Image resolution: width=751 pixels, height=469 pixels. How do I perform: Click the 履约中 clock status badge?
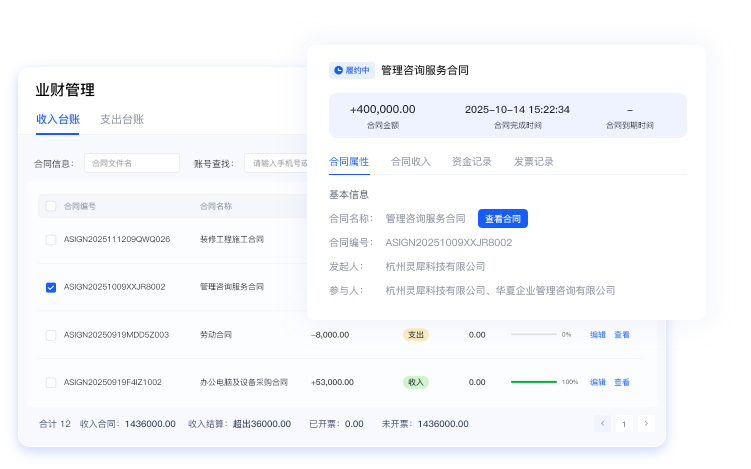[352, 70]
